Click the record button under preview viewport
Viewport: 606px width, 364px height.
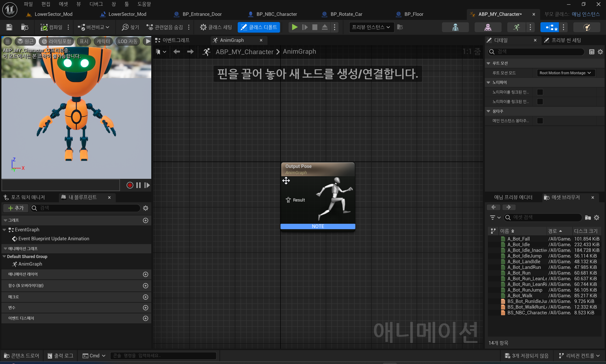tap(130, 185)
